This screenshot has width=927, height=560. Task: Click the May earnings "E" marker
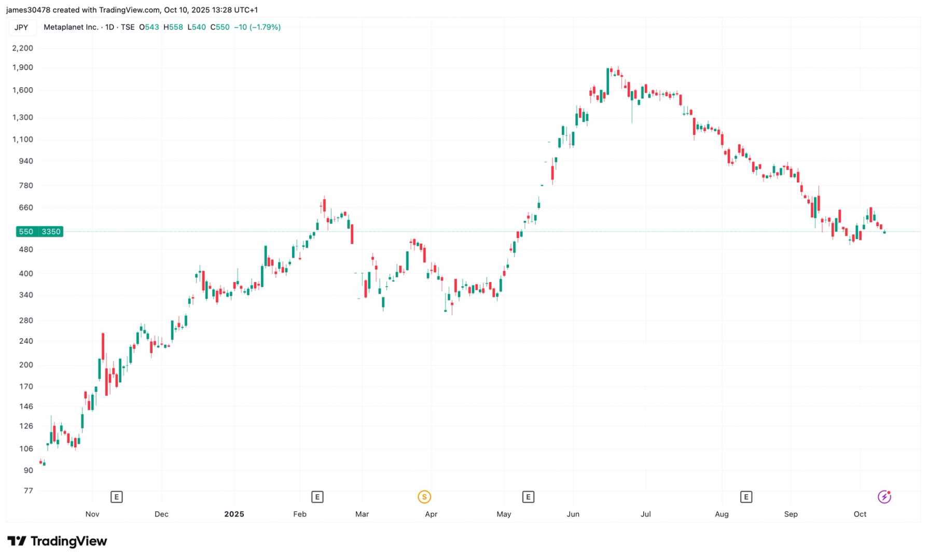coord(529,496)
